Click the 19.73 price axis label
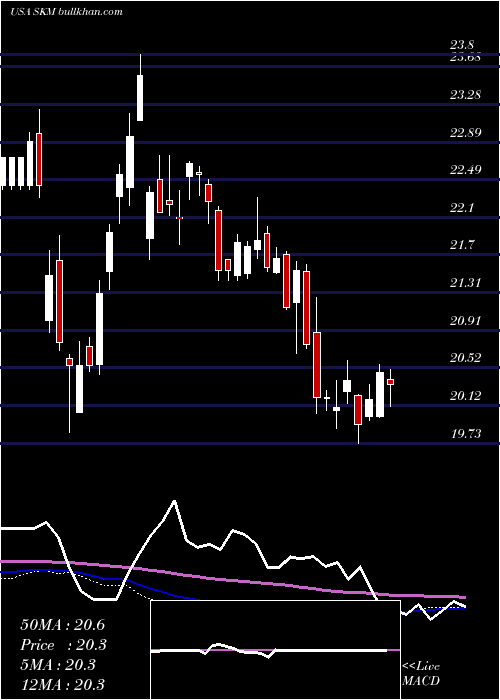The width and height of the screenshot is (500, 700). (466, 433)
